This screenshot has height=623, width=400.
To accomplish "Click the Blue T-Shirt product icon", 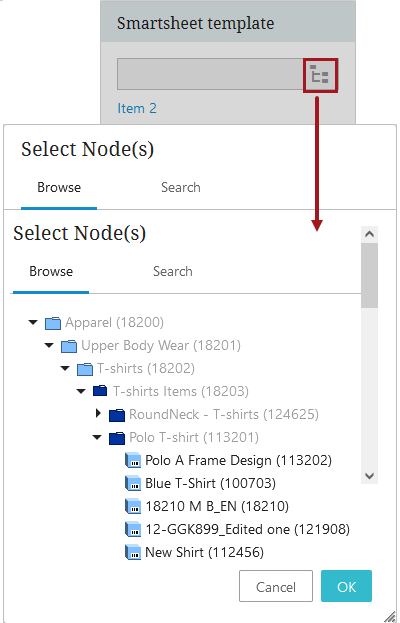I will 133,484.
